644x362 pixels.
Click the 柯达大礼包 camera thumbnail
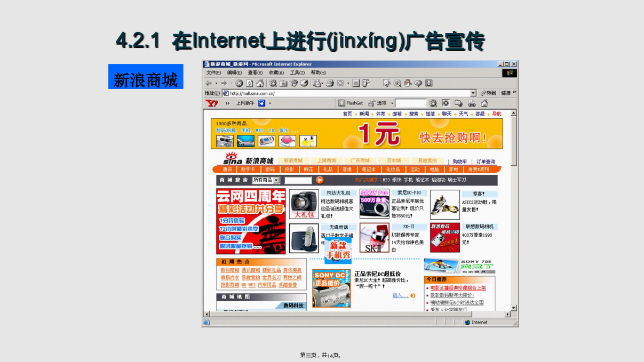point(304,204)
